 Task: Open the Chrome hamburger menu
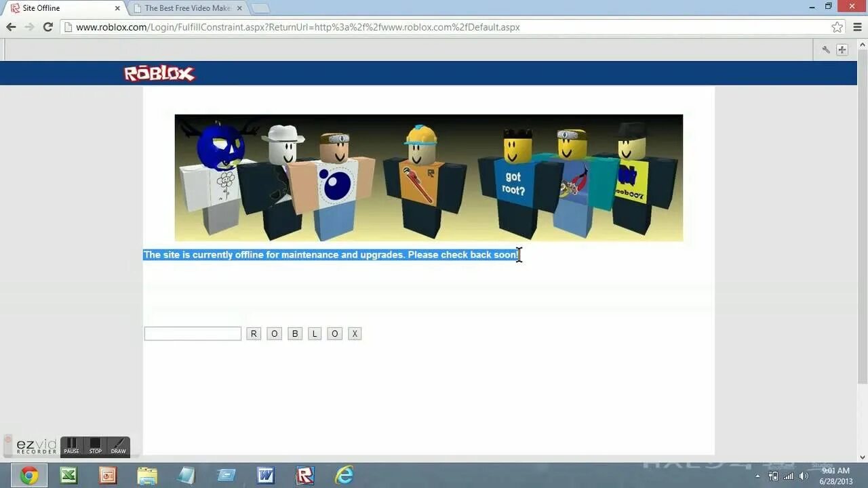click(858, 27)
